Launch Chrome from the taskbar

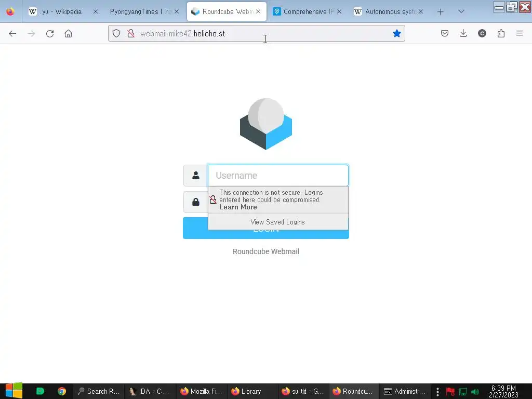coord(61,391)
